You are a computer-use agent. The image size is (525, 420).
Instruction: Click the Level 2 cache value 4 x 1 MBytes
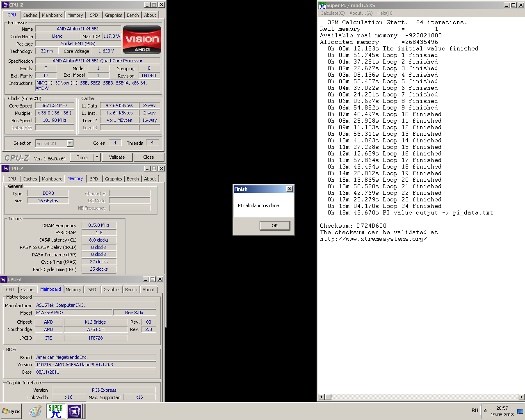click(119, 120)
